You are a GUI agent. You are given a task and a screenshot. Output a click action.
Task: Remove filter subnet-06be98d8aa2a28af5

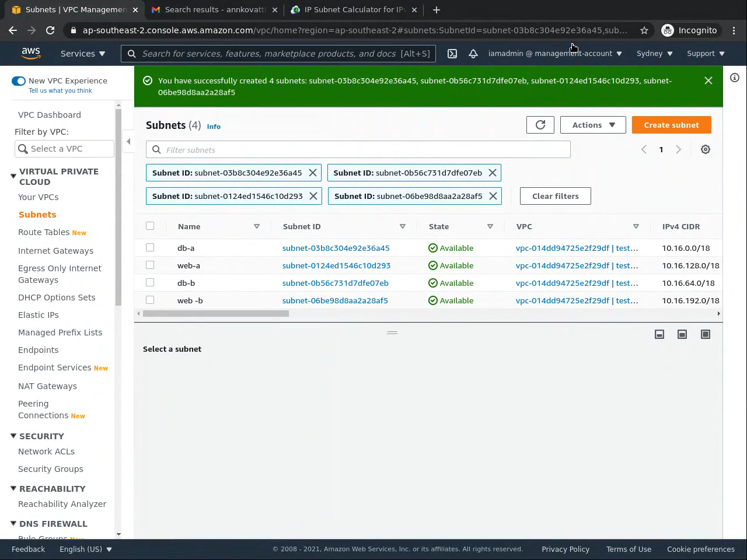click(493, 196)
